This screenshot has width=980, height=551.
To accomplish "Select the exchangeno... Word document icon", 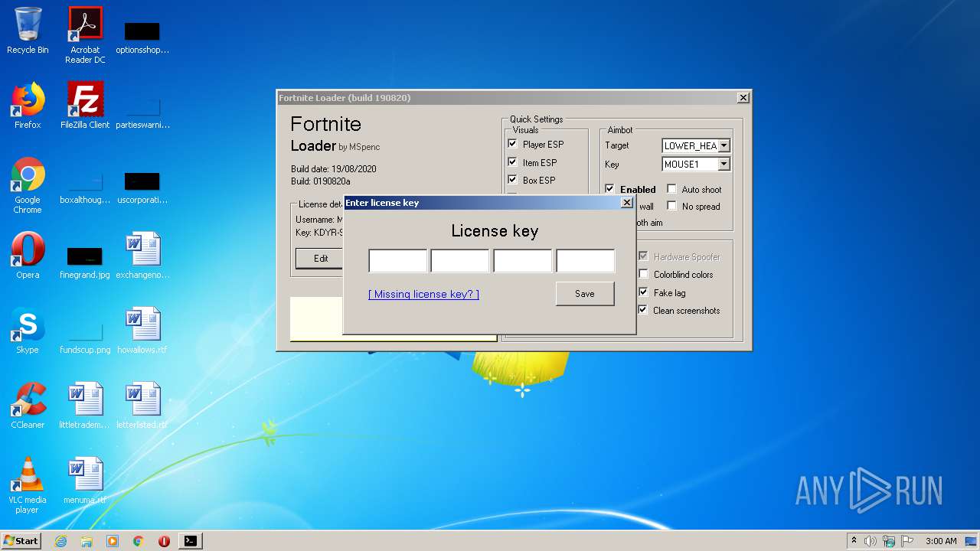I will (142, 256).
